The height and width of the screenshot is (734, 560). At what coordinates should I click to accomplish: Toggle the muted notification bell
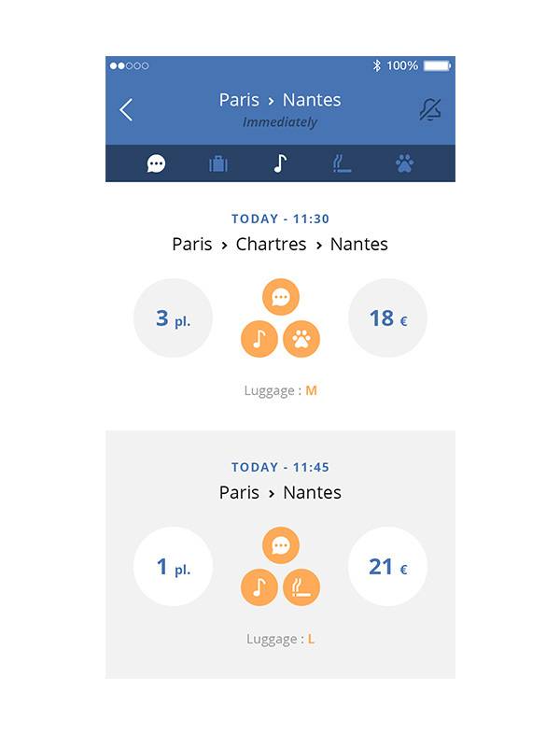(429, 110)
